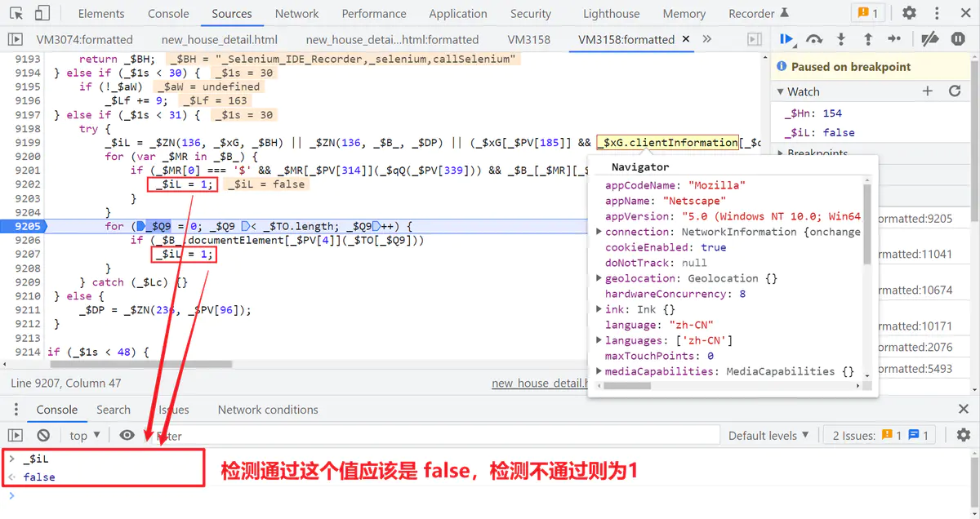Step over next function call
The height and width of the screenshot is (519, 980).
(814, 39)
